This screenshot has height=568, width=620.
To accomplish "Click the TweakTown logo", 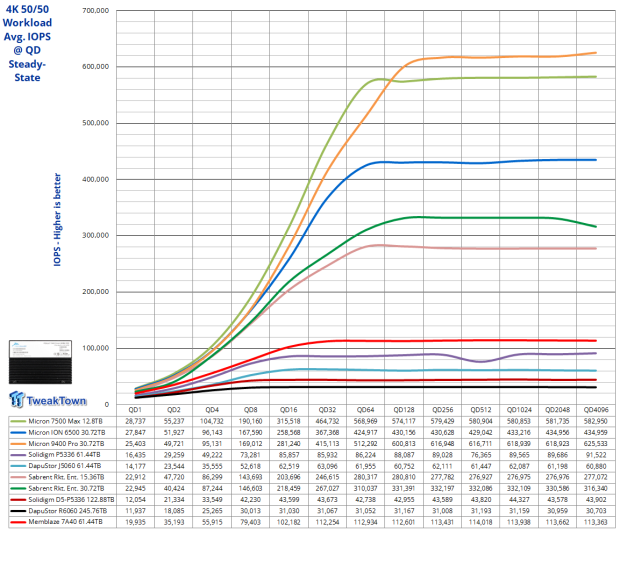I will tap(47, 399).
